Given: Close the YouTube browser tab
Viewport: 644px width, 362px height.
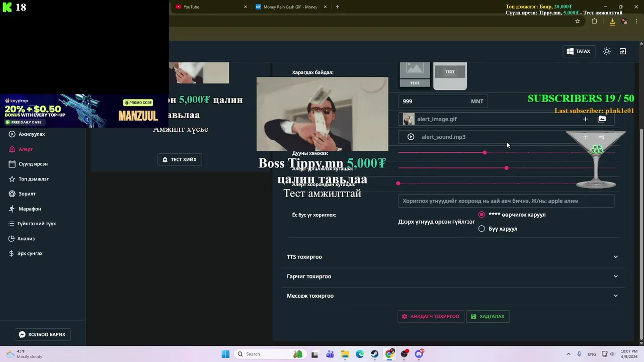Looking at the screenshot, I should 246,7.
